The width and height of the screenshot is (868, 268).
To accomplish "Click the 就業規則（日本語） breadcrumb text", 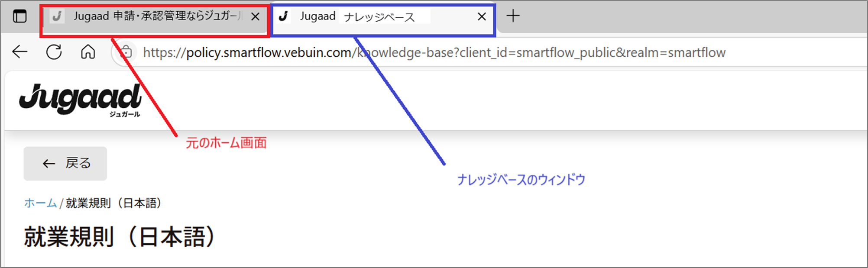I will coord(114,203).
